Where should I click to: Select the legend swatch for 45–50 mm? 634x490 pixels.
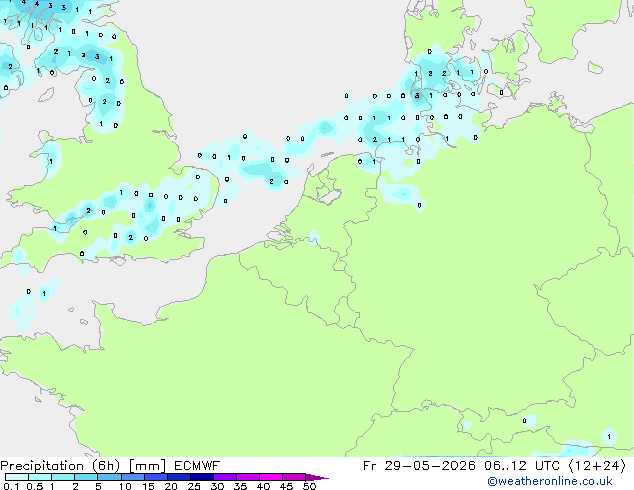tap(294, 477)
